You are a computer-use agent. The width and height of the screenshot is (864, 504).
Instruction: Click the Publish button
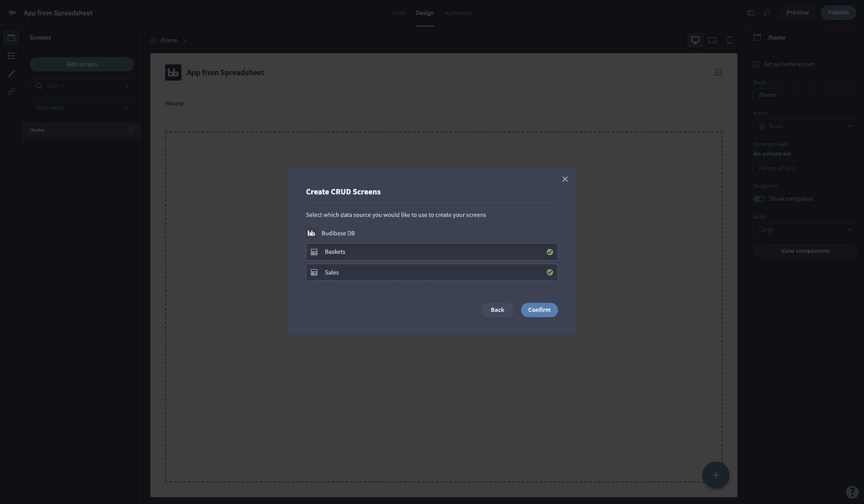click(838, 13)
